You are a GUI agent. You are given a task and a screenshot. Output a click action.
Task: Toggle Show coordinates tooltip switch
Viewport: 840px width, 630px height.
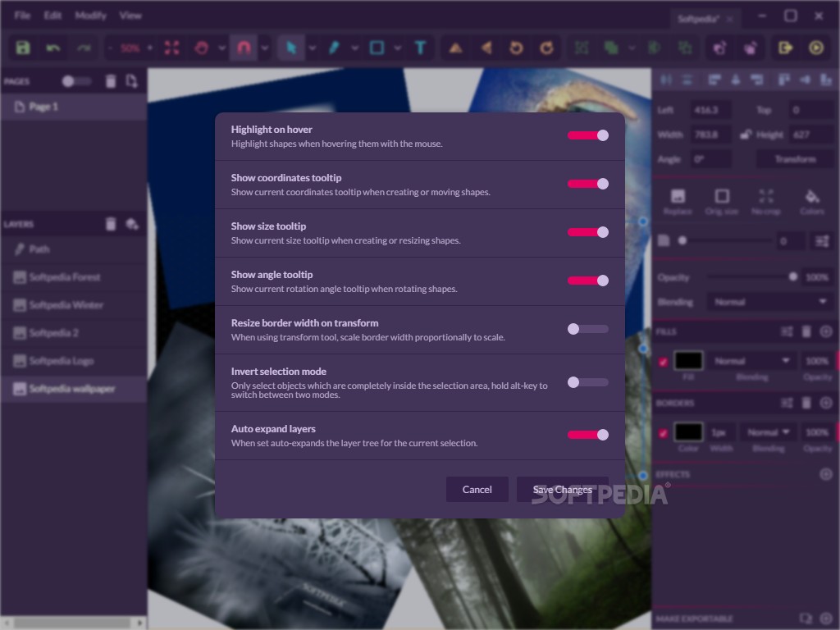[x=587, y=184]
